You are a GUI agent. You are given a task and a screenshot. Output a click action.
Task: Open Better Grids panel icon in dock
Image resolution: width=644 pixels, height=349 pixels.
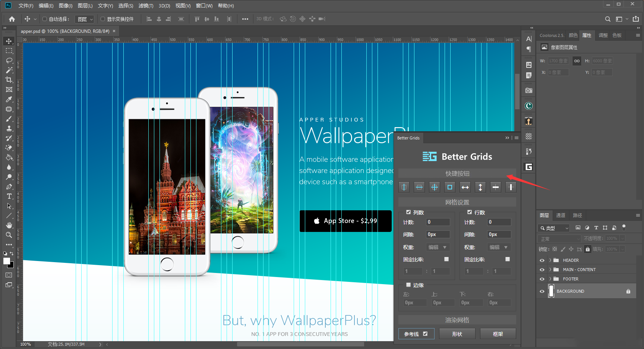[528, 167]
